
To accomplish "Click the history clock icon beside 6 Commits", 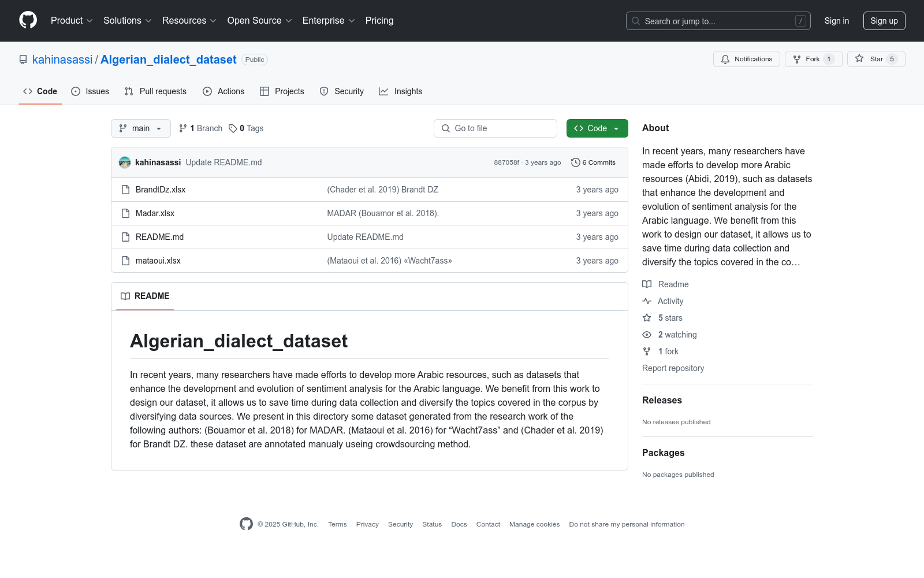I will [x=575, y=162].
